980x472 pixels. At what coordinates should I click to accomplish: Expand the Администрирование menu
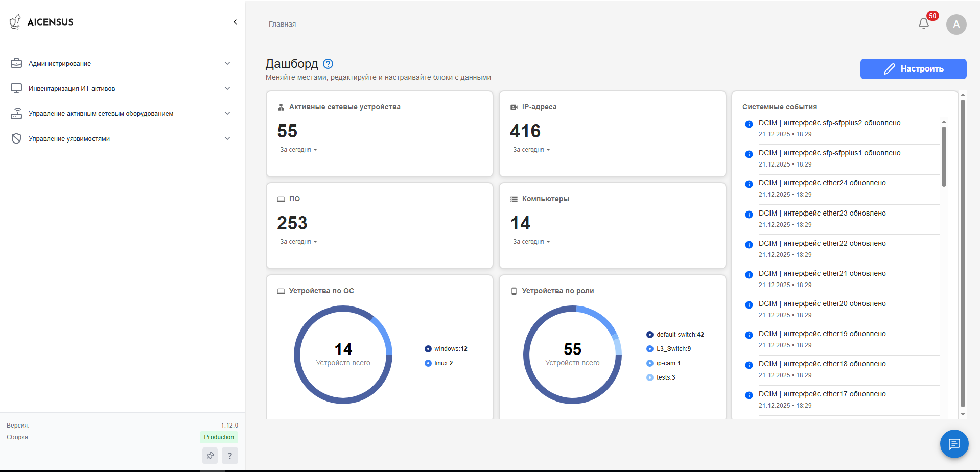122,63
